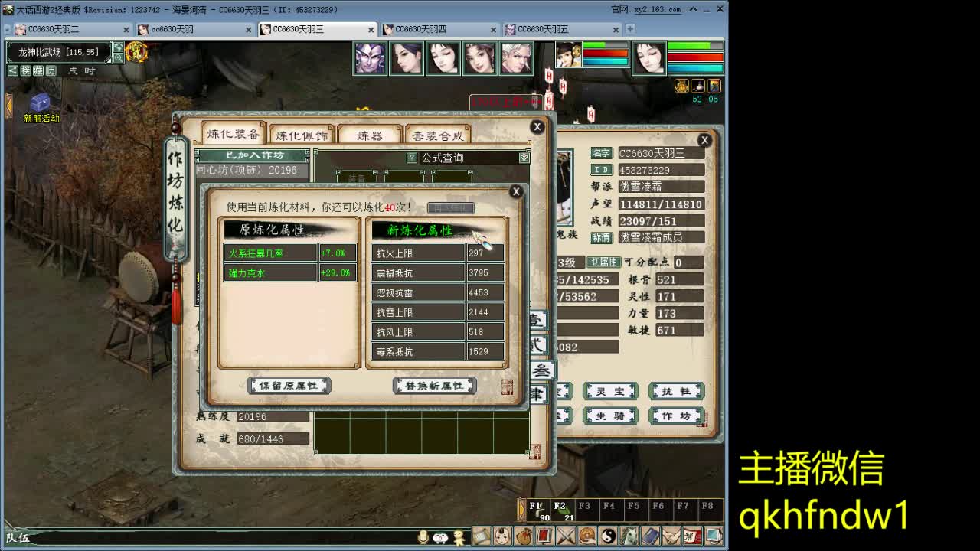
Task: Click the crossed swords attack icon
Action: (x=566, y=536)
